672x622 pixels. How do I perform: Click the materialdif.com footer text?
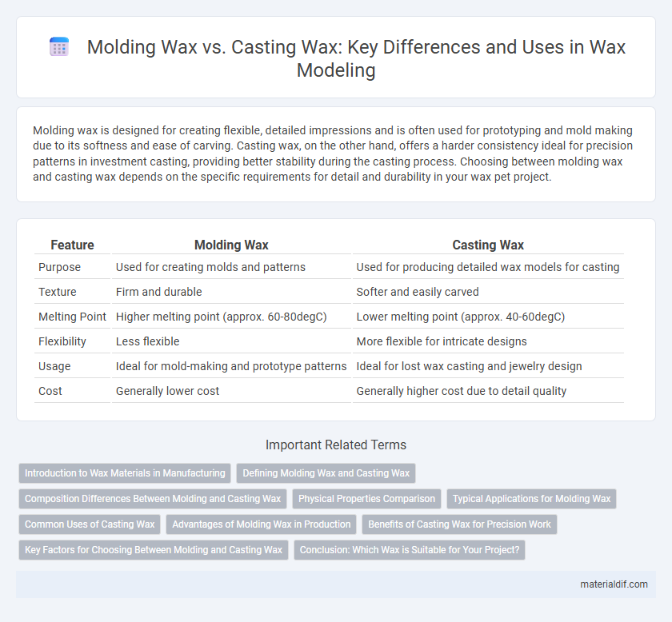(x=614, y=584)
